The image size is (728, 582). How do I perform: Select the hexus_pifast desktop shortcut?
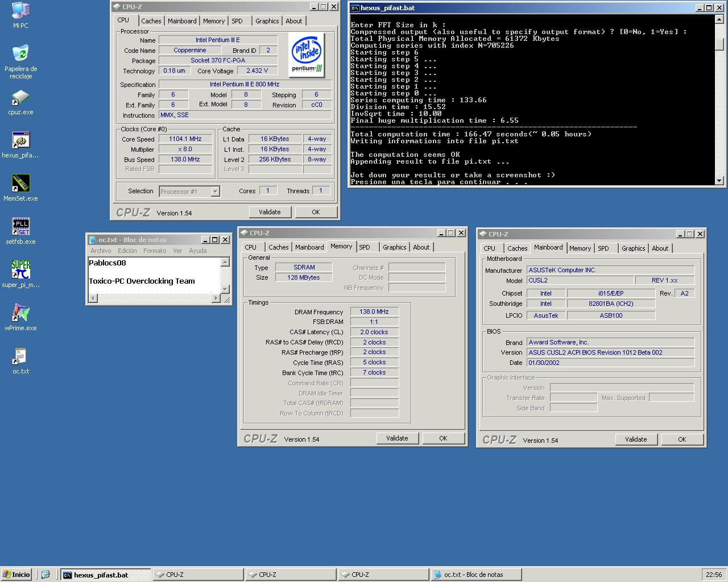[x=20, y=140]
